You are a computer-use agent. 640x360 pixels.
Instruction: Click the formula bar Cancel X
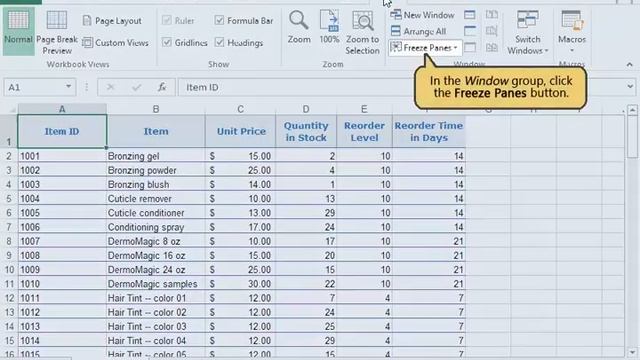(110, 87)
